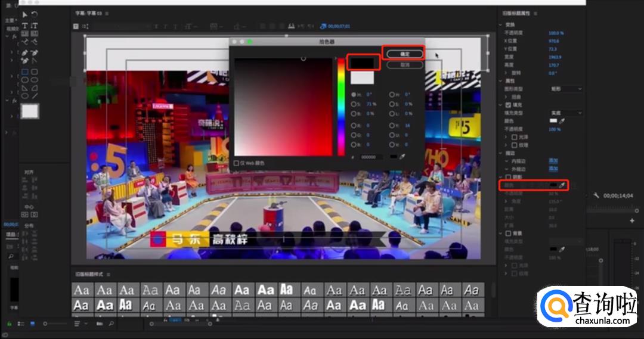Select the Vertical Type tool
This screenshot has width=644, height=339.
35,26
